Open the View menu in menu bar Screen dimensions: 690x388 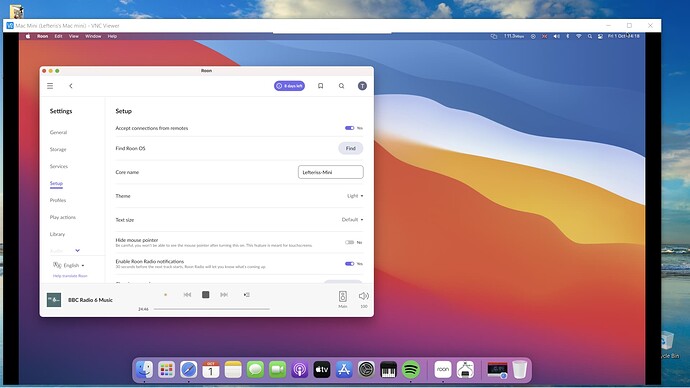pos(73,36)
